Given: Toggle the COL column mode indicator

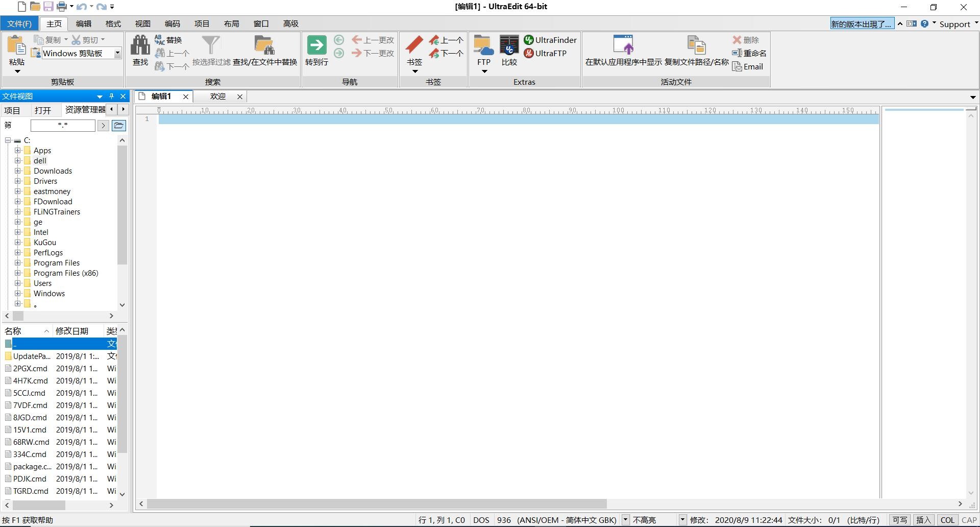Looking at the screenshot, I should (x=947, y=520).
